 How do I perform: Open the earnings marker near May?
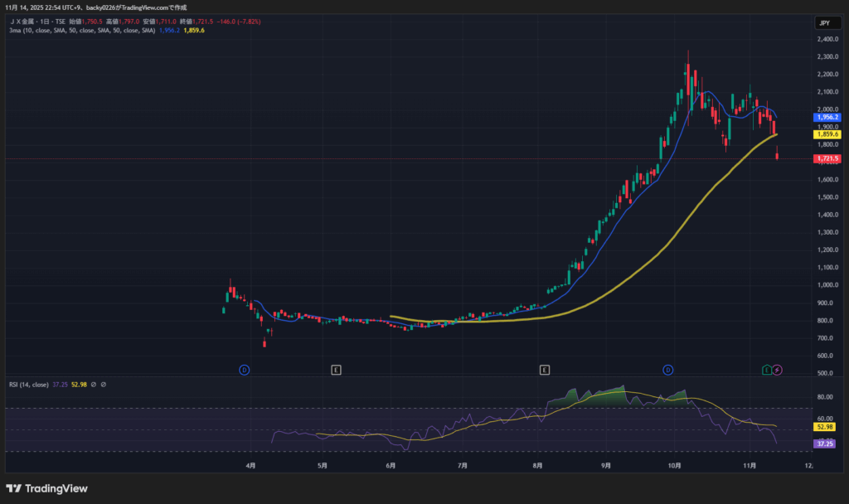336,369
